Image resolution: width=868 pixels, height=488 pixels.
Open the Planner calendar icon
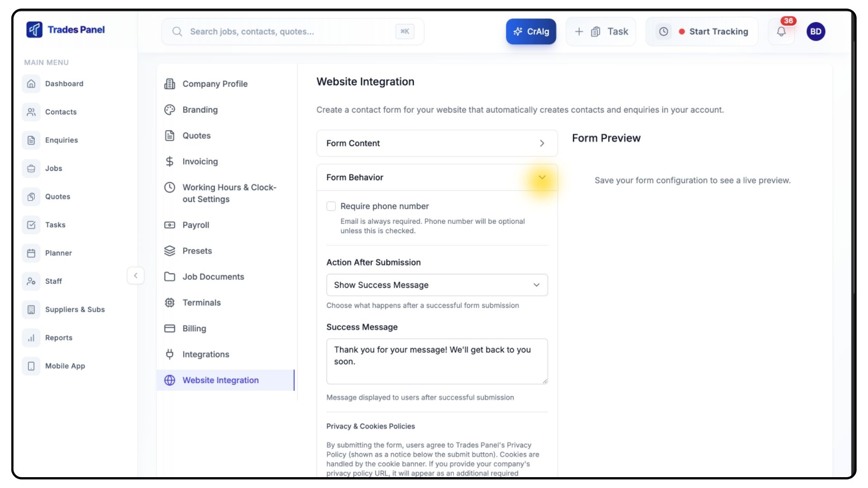coord(31,253)
